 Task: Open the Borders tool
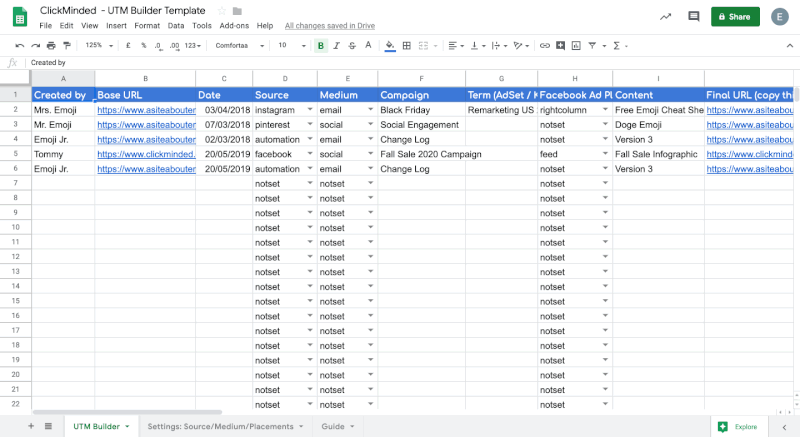pos(407,45)
